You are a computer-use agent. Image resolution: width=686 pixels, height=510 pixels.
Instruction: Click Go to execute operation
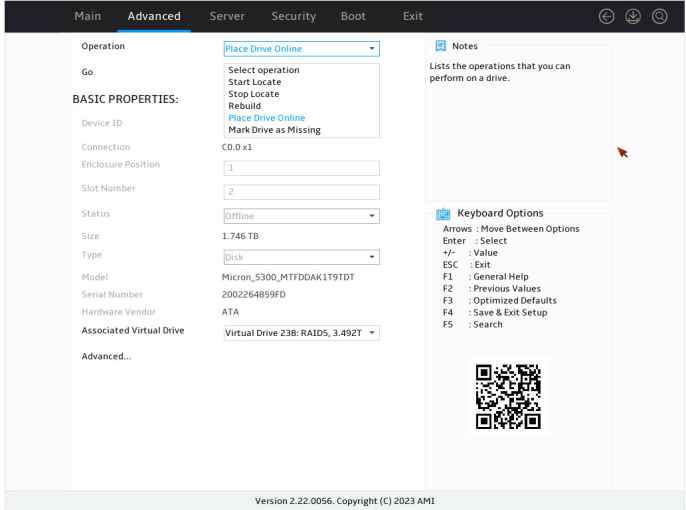coord(87,72)
